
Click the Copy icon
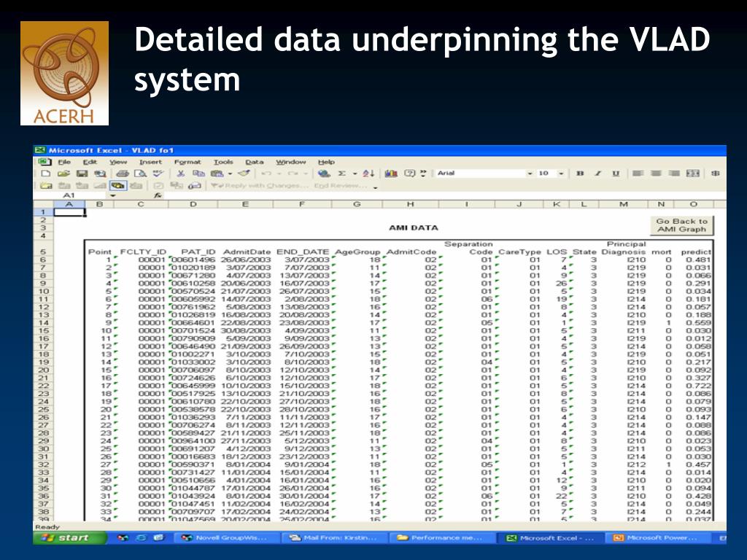(198, 174)
